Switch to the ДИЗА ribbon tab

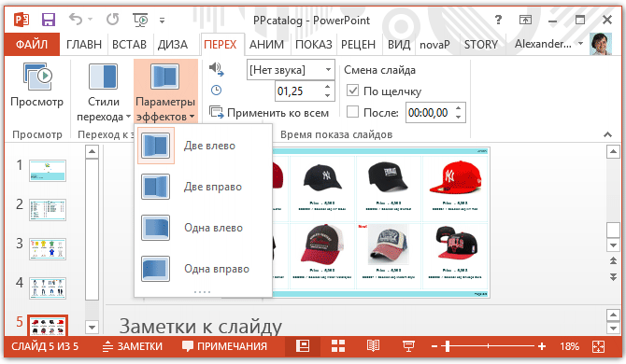click(173, 44)
